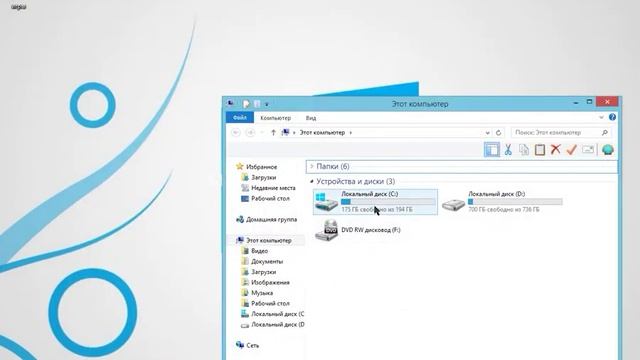Minimize the Этот компьютер window

[576, 102]
